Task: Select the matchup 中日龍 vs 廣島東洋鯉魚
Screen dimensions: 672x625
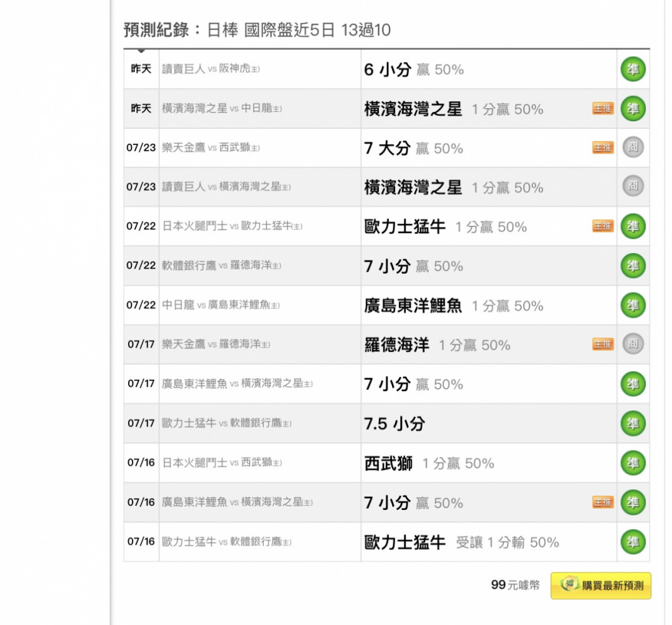Action: pyautogui.click(x=221, y=305)
